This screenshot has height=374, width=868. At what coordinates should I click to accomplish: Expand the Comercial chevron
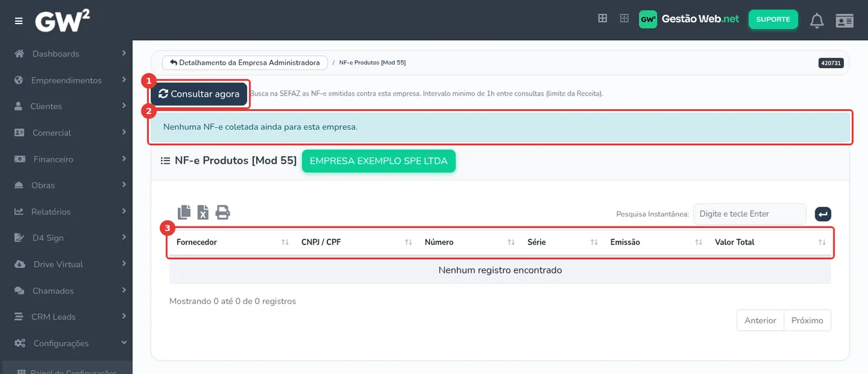tap(124, 132)
